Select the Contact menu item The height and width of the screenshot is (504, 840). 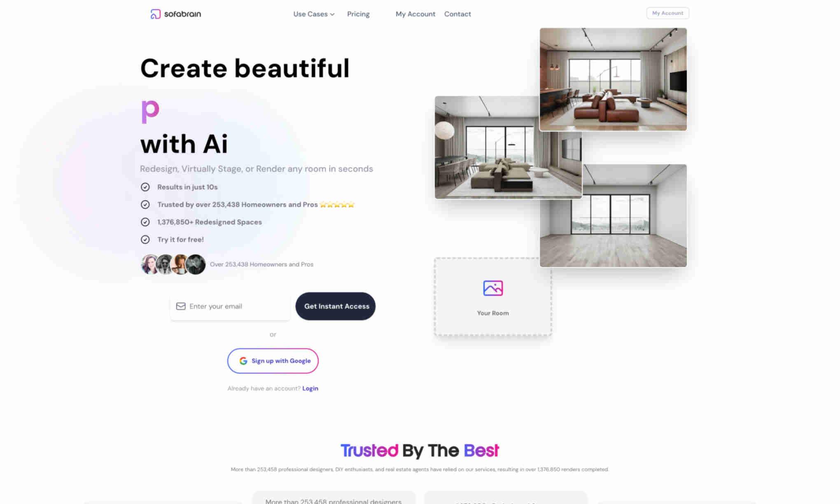457,14
